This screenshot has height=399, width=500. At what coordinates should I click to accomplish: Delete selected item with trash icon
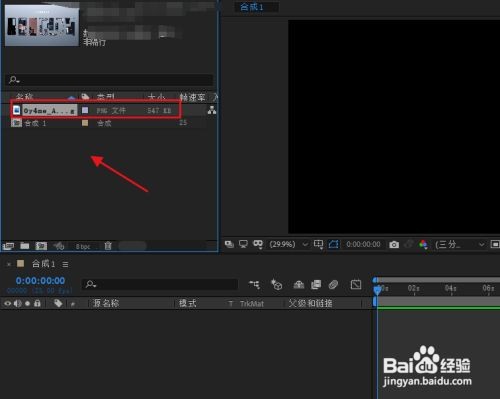point(108,246)
